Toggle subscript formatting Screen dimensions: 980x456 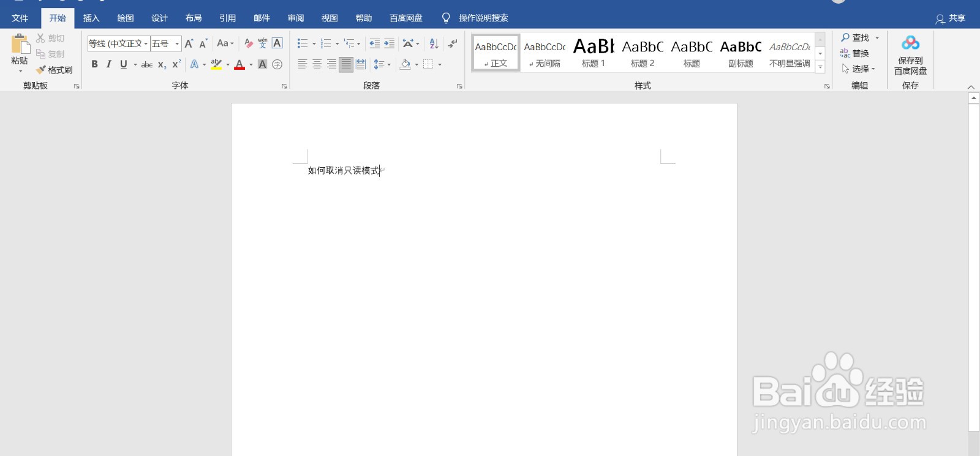[162, 64]
